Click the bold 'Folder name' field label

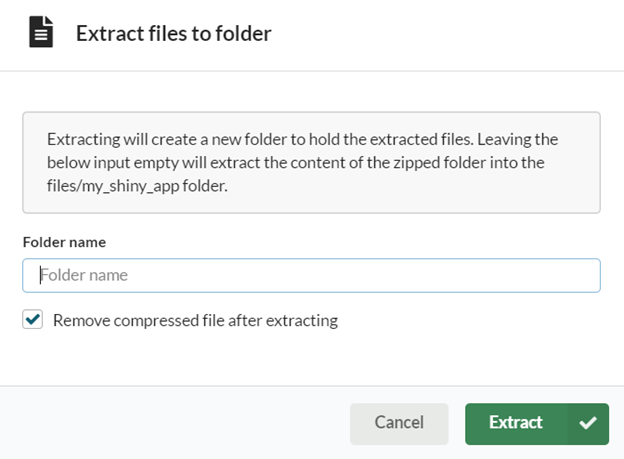[64, 242]
